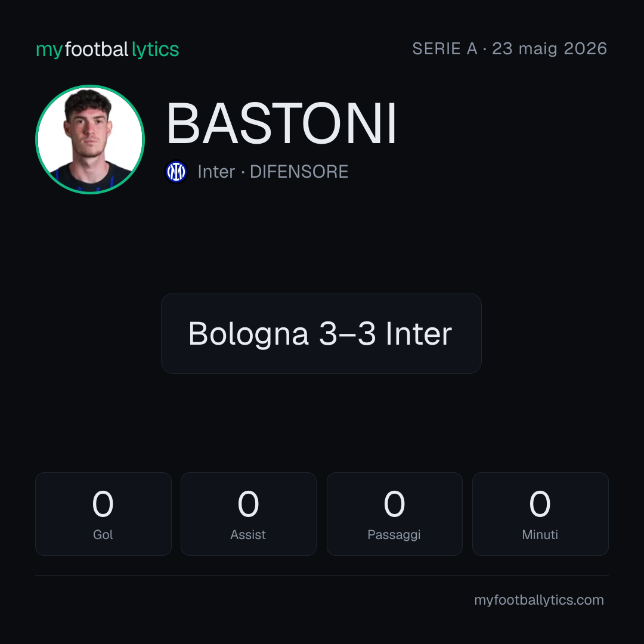This screenshot has height=644, width=644.
Task: Click the Bastoni player portrait
Action: click(x=90, y=140)
